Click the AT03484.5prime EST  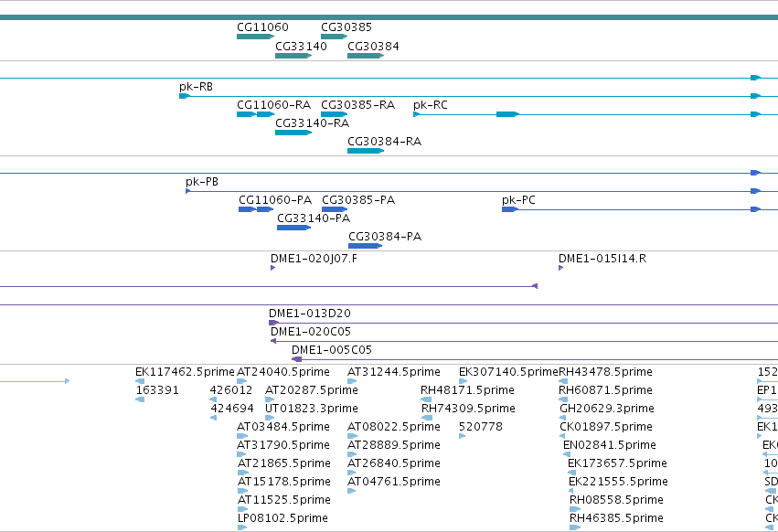pyautogui.click(x=242, y=436)
